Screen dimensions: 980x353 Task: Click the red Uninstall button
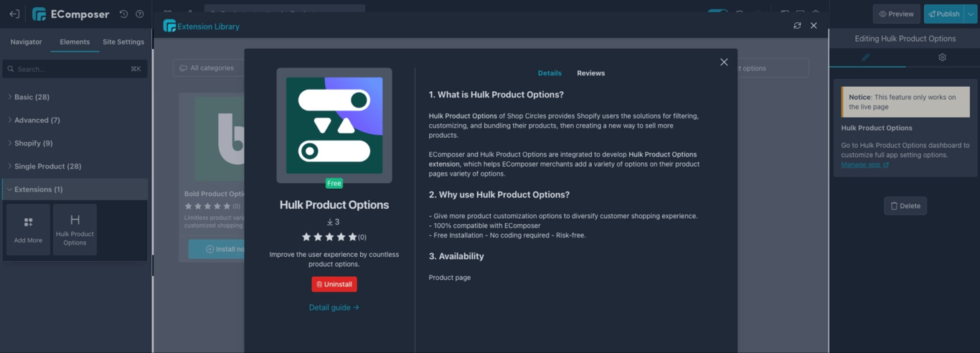pyautogui.click(x=334, y=284)
